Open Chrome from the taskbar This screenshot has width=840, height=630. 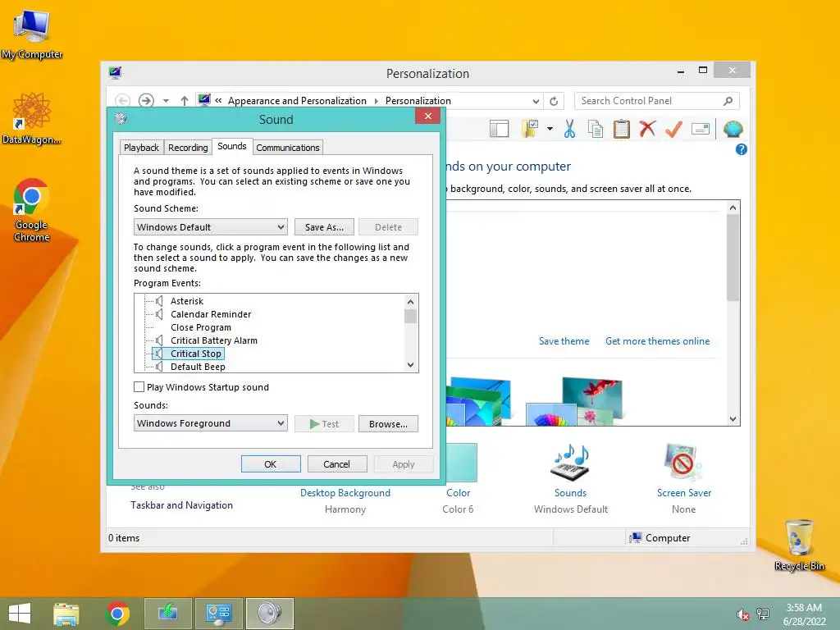pyautogui.click(x=117, y=614)
